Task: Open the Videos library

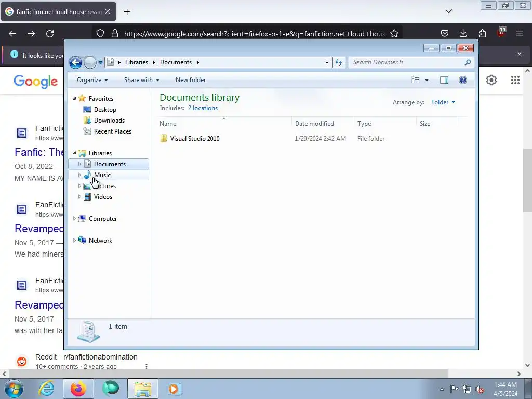Action: (x=103, y=197)
